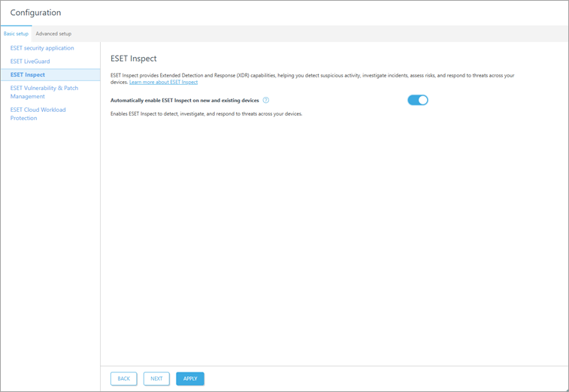569x392 pixels.
Task: Click the Configuration title text
Action: click(35, 13)
